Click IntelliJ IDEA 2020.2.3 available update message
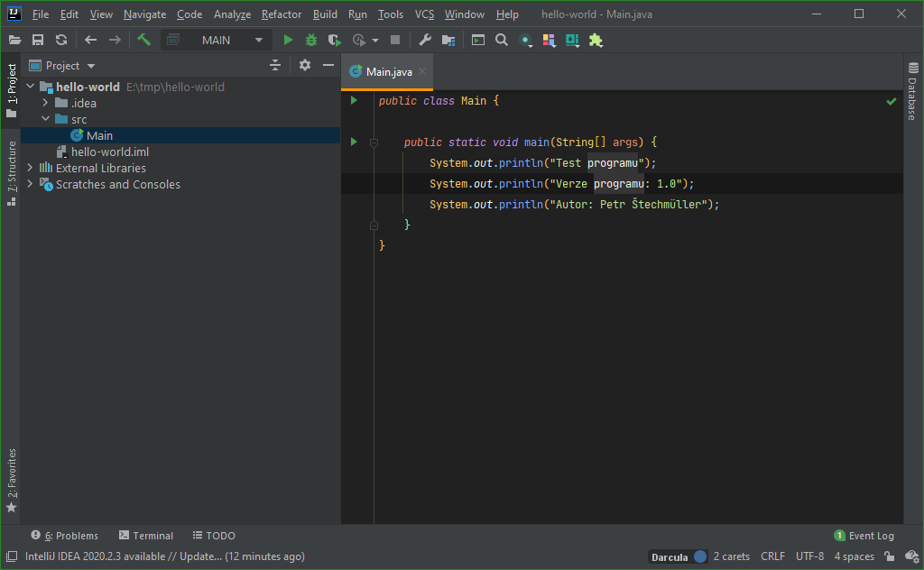Viewport: 924px width, 570px height. (x=164, y=556)
